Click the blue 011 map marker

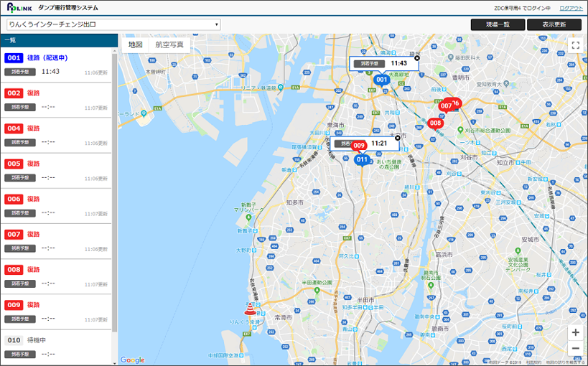(x=362, y=160)
